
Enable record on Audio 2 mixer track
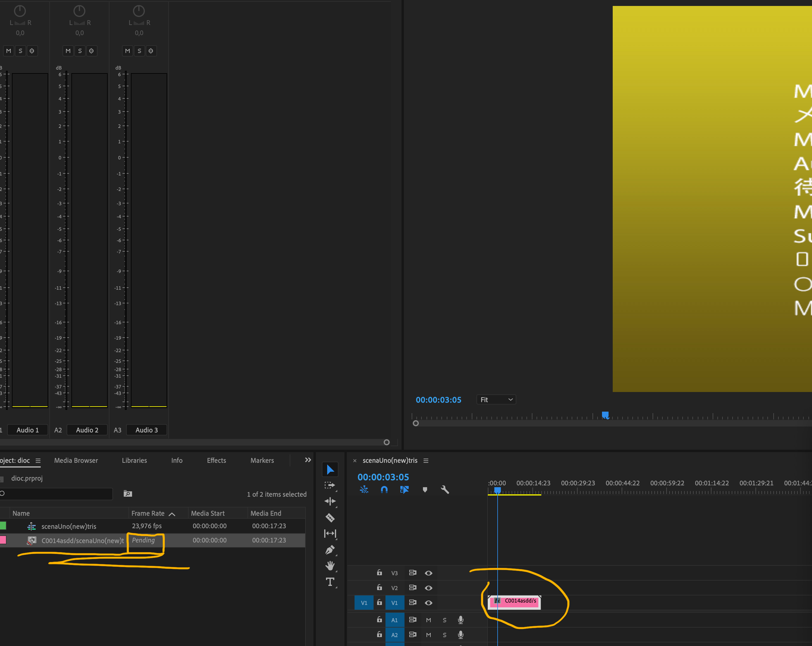(91, 51)
